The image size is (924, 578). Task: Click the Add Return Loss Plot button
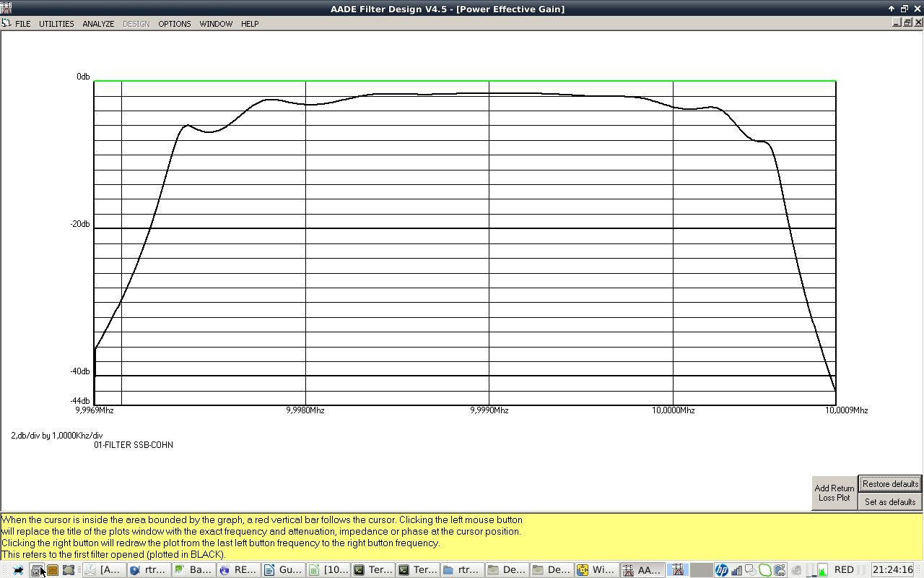pos(834,493)
